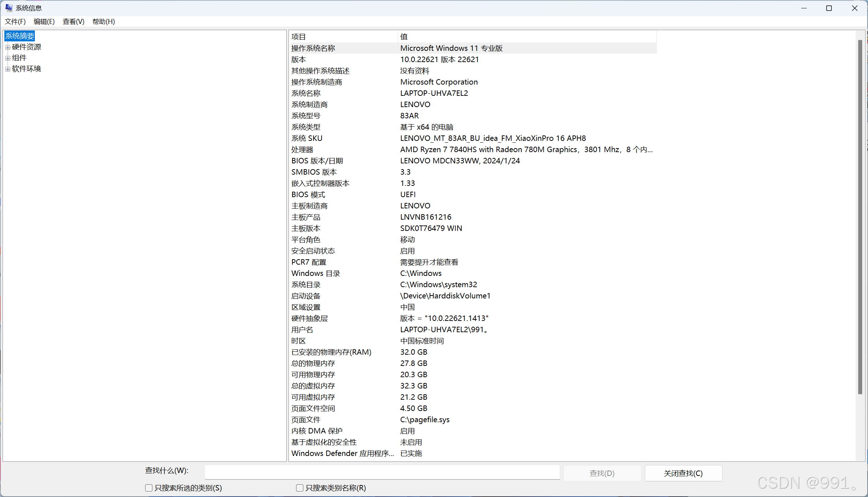Select the 处理器 row in the list

[x=302, y=150]
